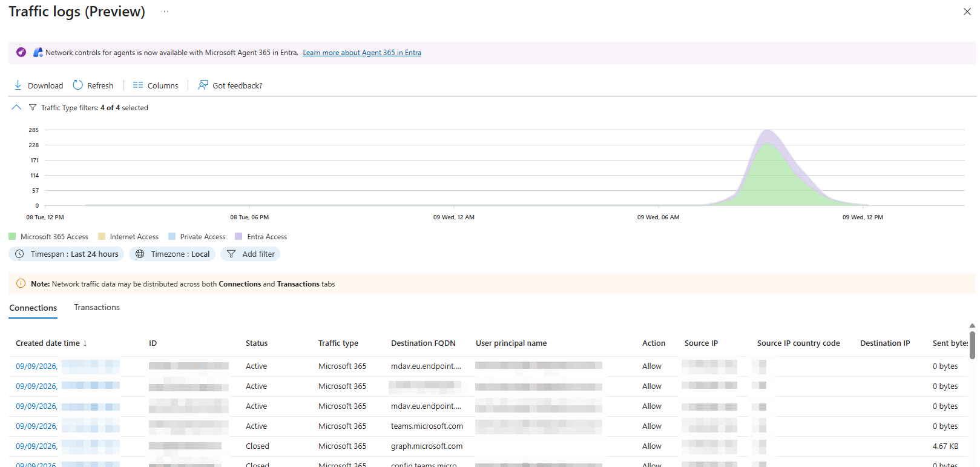Click the Traffic Type filter funnel icon
The width and height of the screenshot is (980, 467).
(33, 108)
